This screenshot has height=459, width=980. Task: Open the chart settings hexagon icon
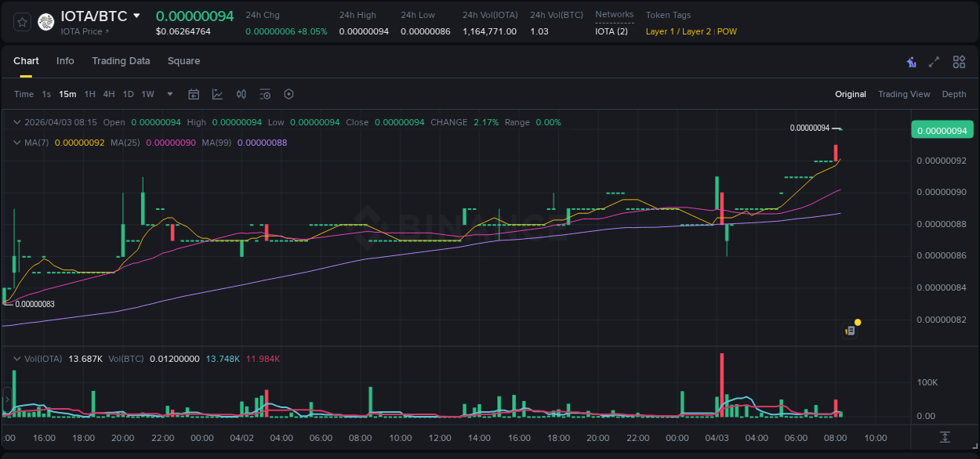(289, 94)
